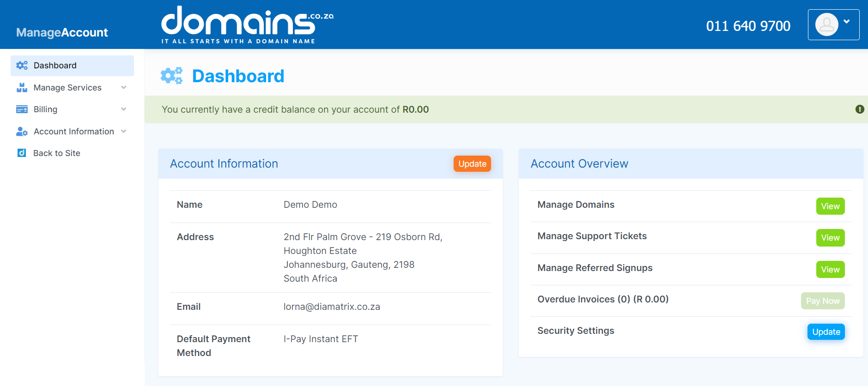Expand the Manage Services submenu chevron
The height and width of the screenshot is (386, 868).
coord(123,88)
